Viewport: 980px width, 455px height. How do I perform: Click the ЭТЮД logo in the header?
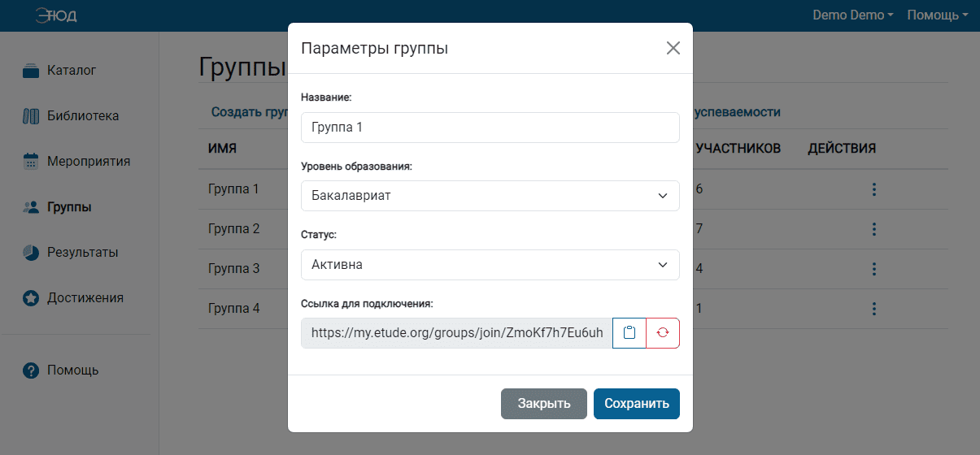click(56, 15)
